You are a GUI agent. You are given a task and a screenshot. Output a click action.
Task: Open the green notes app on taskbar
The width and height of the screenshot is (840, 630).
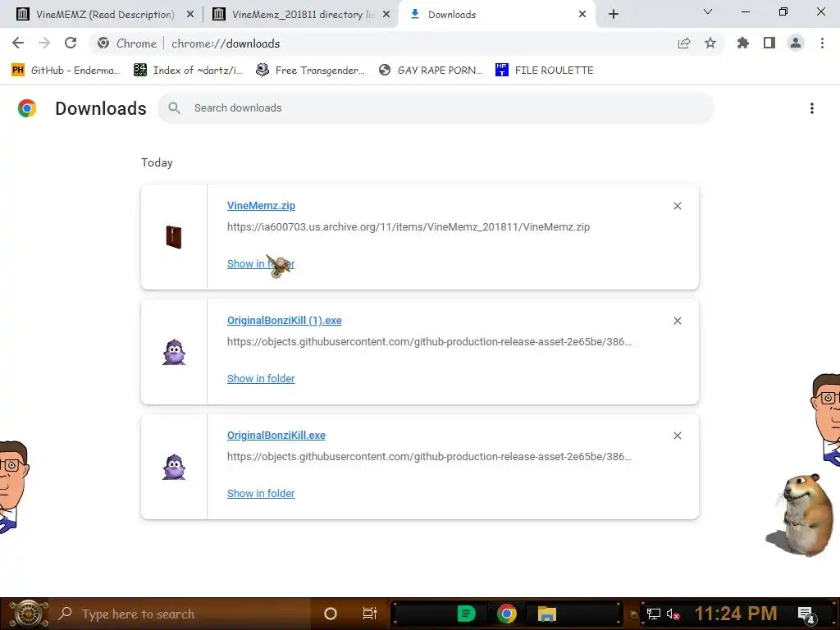(466, 614)
